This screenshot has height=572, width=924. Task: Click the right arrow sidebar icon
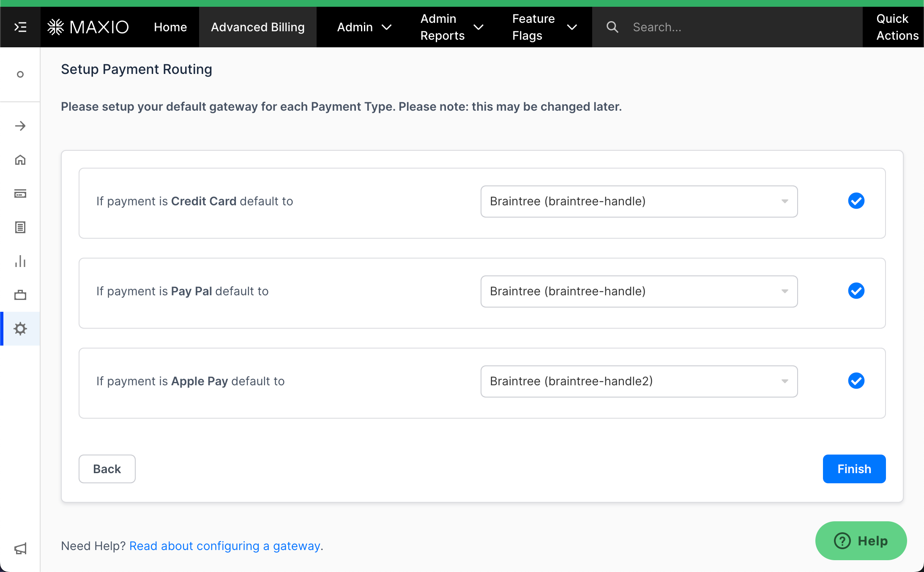tap(20, 126)
